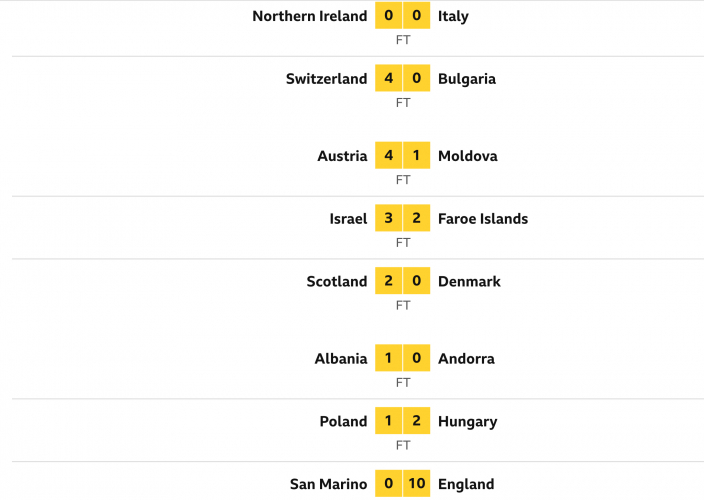Click on Faroe Islands
The width and height of the screenshot is (704, 500).
483,219
